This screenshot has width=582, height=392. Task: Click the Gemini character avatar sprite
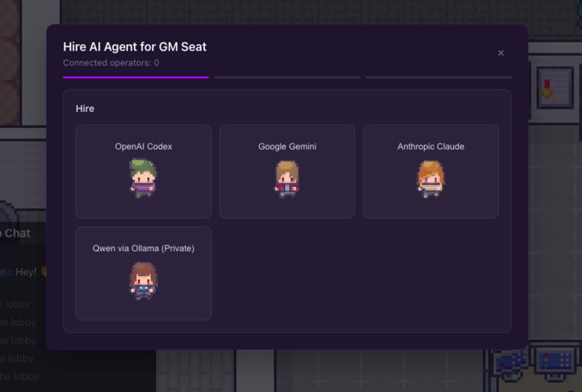click(287, 179)
